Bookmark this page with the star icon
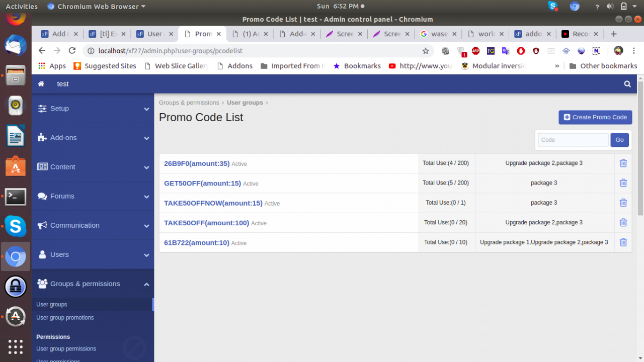This screenshot has width=644, height=362. pos(426,51)
